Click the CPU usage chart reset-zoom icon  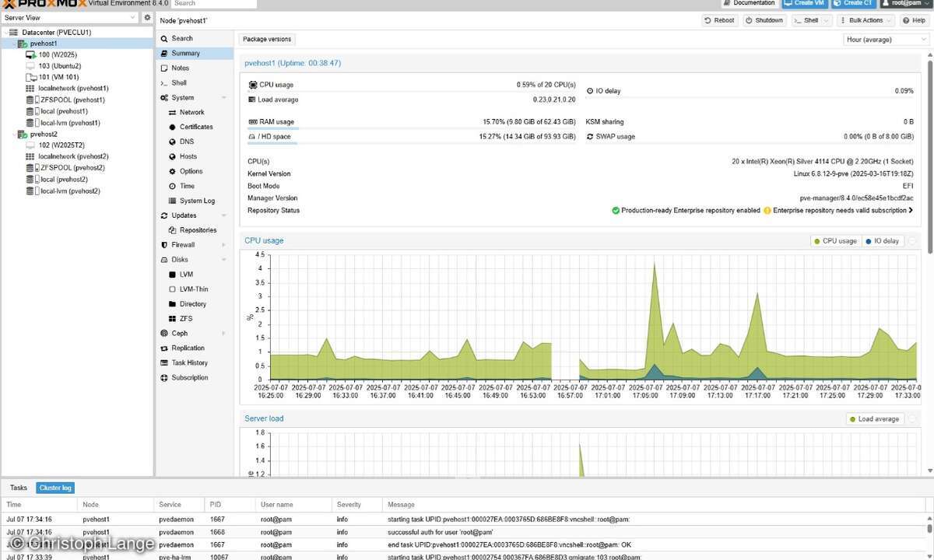[x=912, y=241]
